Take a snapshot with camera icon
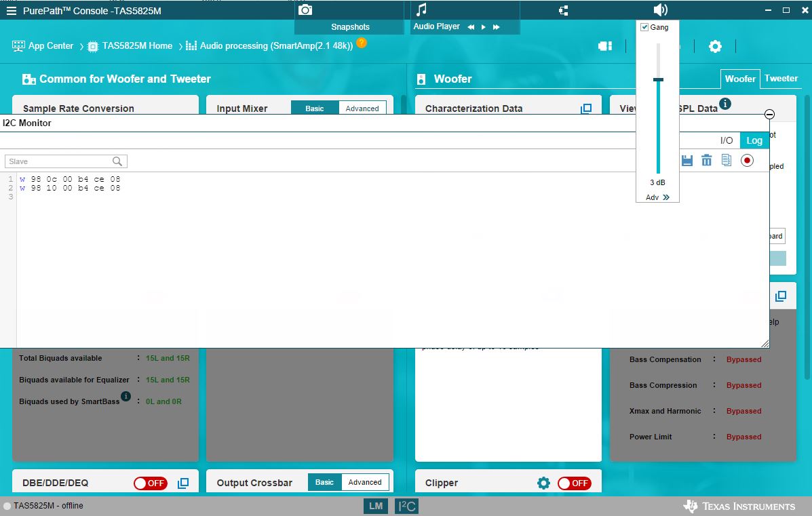The width and height of the screenshot is (812, 516). 305,10
